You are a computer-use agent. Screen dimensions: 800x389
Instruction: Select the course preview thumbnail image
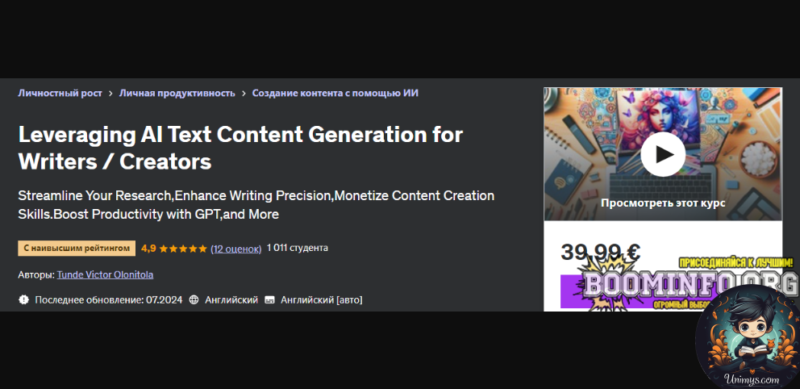point(663,154)
